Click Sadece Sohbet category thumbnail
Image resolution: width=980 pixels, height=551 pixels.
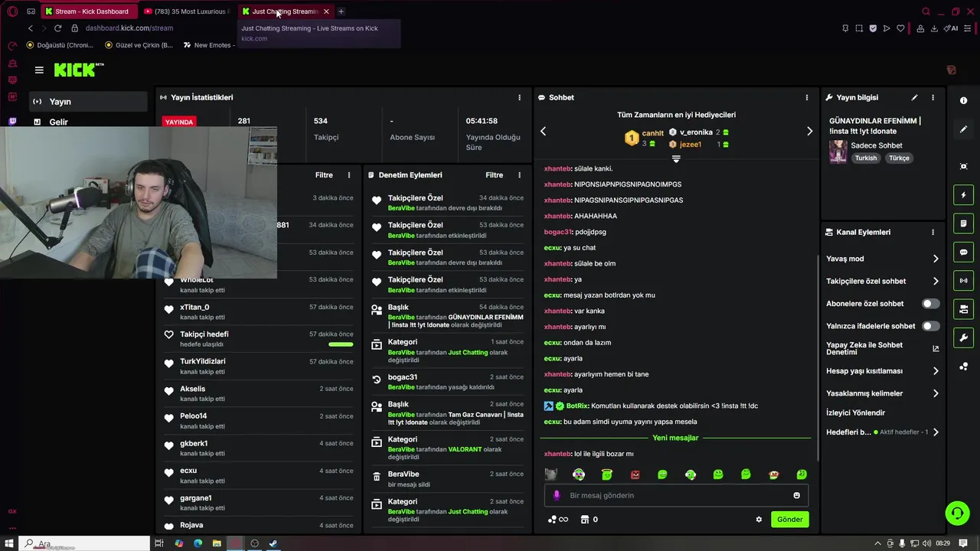click(x=838, y=152)
